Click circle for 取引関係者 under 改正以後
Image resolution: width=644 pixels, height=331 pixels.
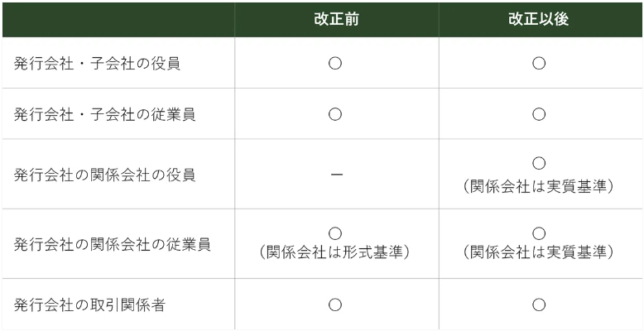[x=539, y=305]
